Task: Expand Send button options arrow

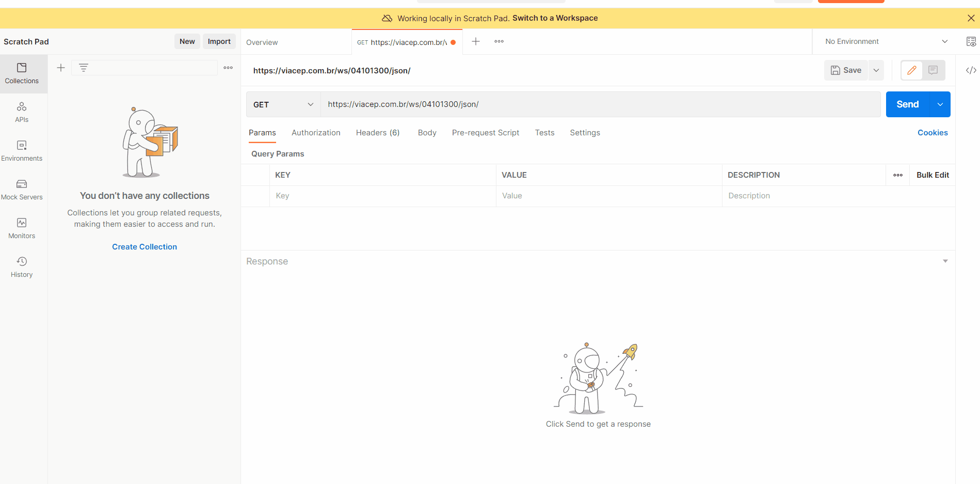Action: coord(940,104)
